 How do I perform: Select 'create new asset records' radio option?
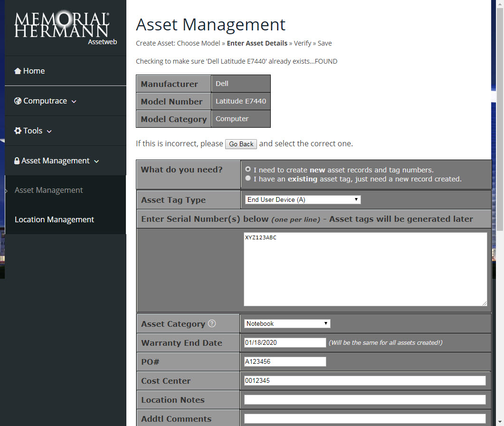click(248, 169)
